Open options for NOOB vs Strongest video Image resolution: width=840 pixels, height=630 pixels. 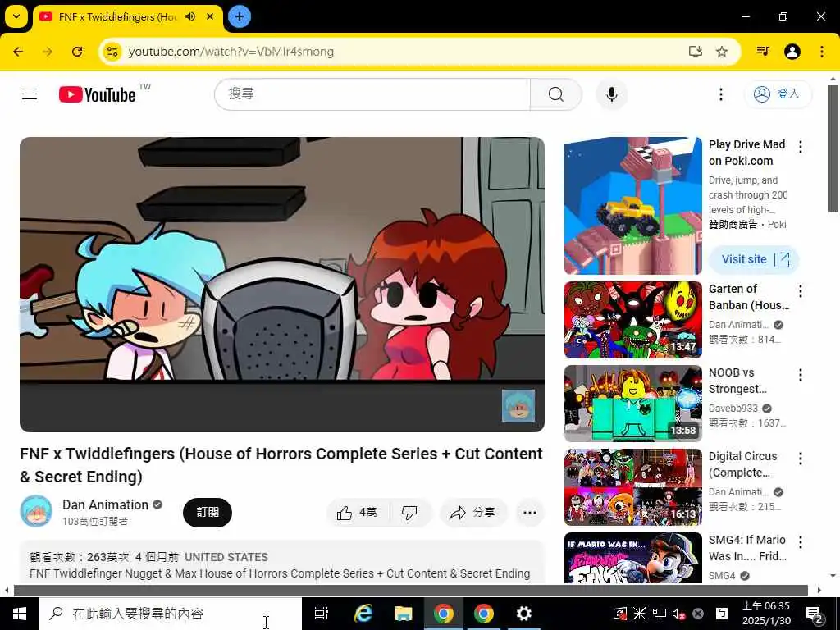pos(801,375)
